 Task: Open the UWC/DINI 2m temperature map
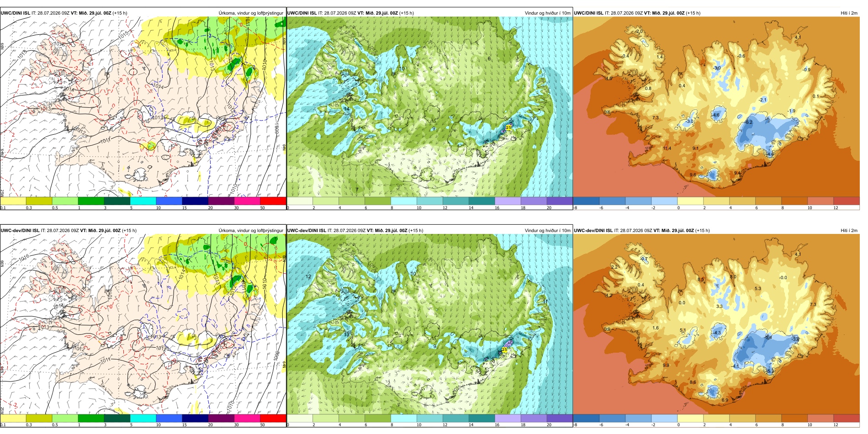tap(716, 107)
